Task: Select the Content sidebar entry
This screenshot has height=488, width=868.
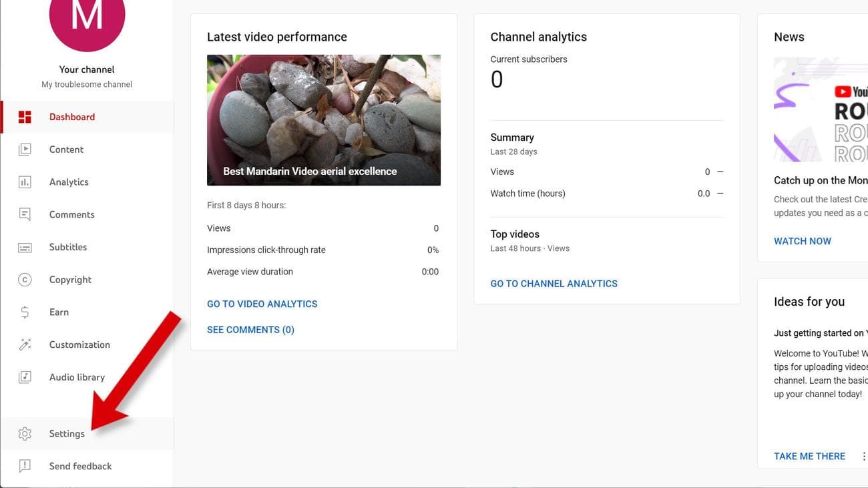Action: tap(66, 149)
